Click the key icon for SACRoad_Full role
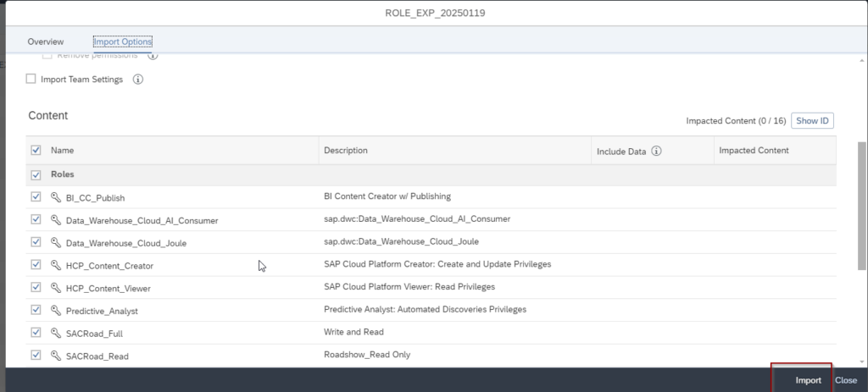Viewport: 868px width, 392px height. pyautogui.click(x=57, y=334)
